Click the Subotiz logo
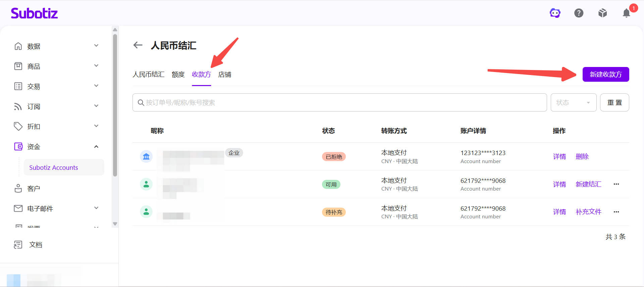644x287 pixels. click(x=34, y=13)
